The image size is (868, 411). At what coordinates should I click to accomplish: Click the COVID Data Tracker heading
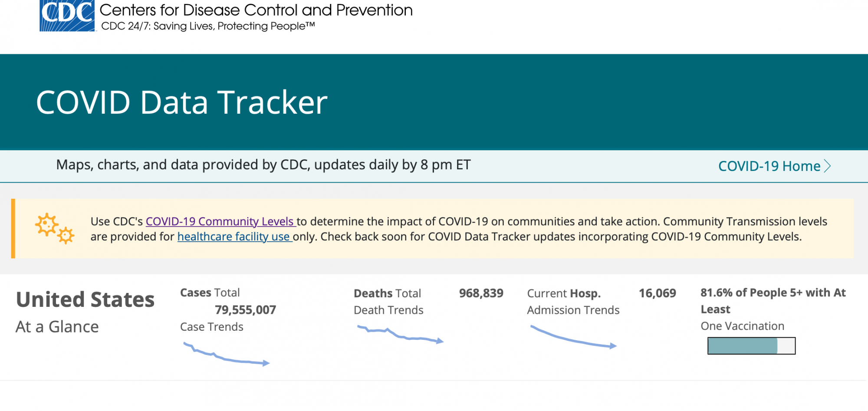pyautogui.click(x=181, y=102)
